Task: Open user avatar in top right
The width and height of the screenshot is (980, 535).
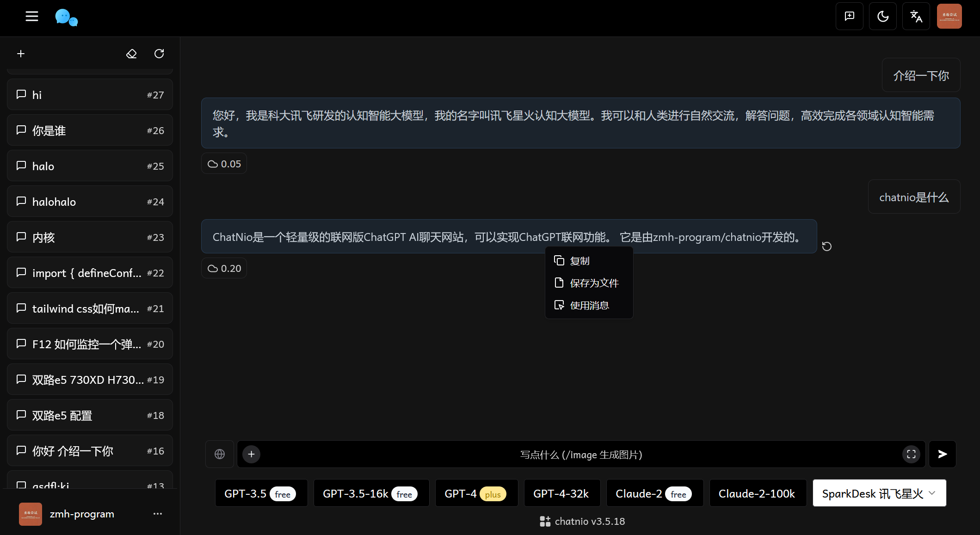Action: point(949,16)
